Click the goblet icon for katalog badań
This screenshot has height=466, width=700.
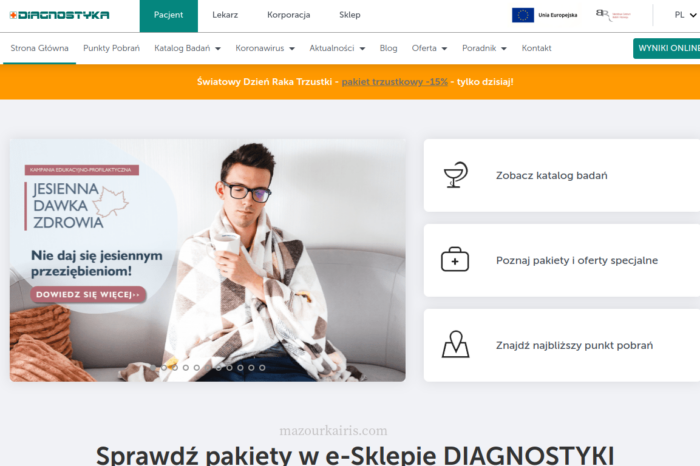point(455,175)
